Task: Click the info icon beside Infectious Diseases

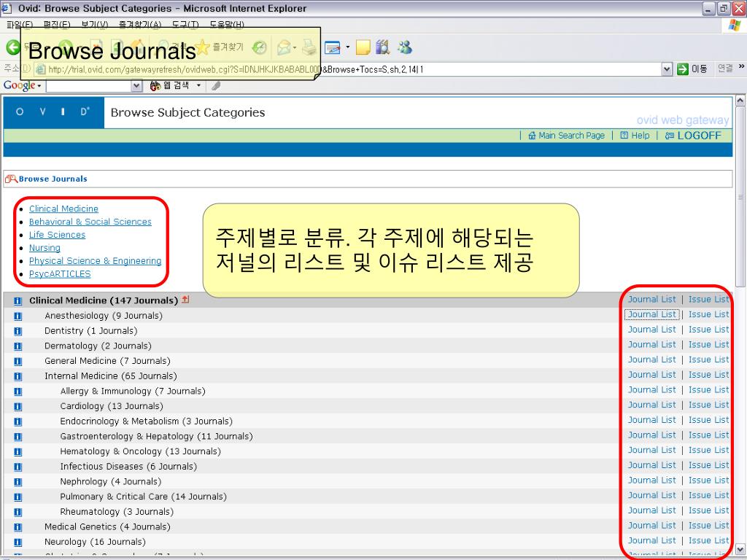Action: coord(18,467)
